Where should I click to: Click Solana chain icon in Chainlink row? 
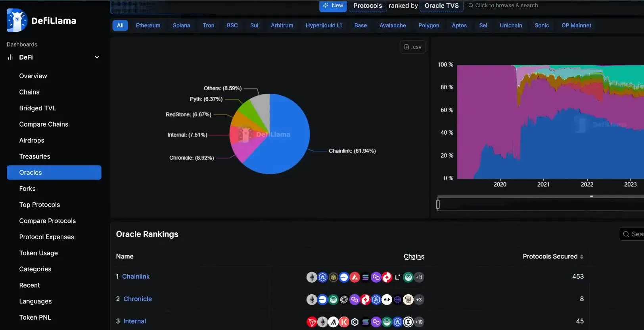(365, 277)
